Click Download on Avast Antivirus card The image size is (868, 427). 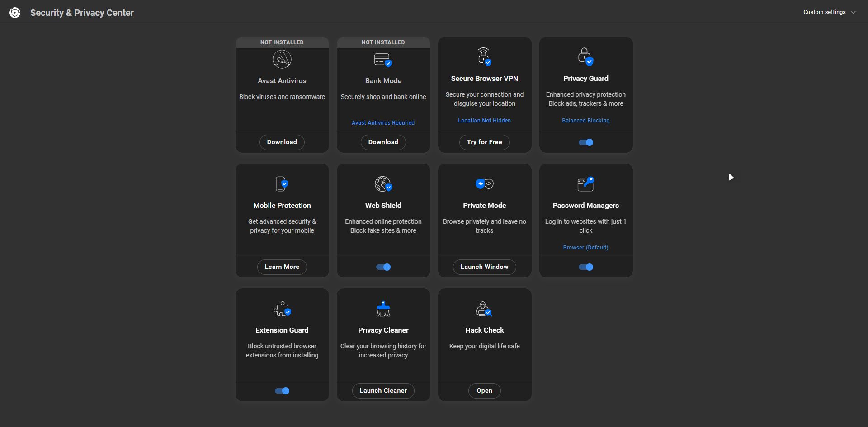click(x=282, y=142)
